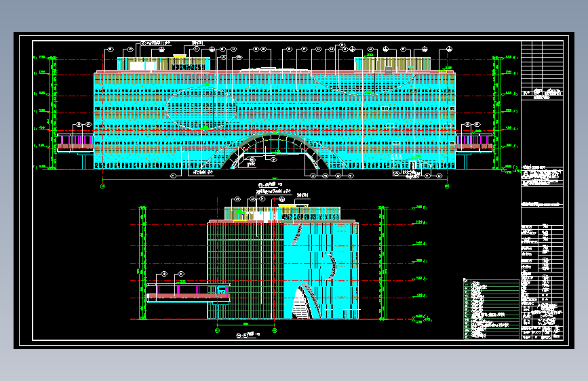Select the cantilevered walkway left of the side elevation

click(189, 293)
